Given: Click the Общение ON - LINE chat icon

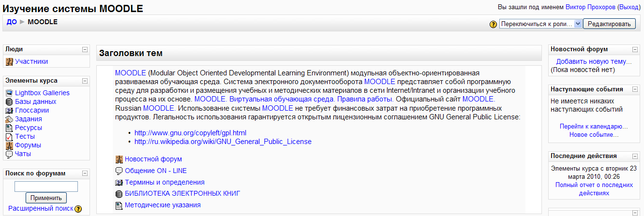Looking at the screenshot, I should pyautogui.click(x=119, y=171).
